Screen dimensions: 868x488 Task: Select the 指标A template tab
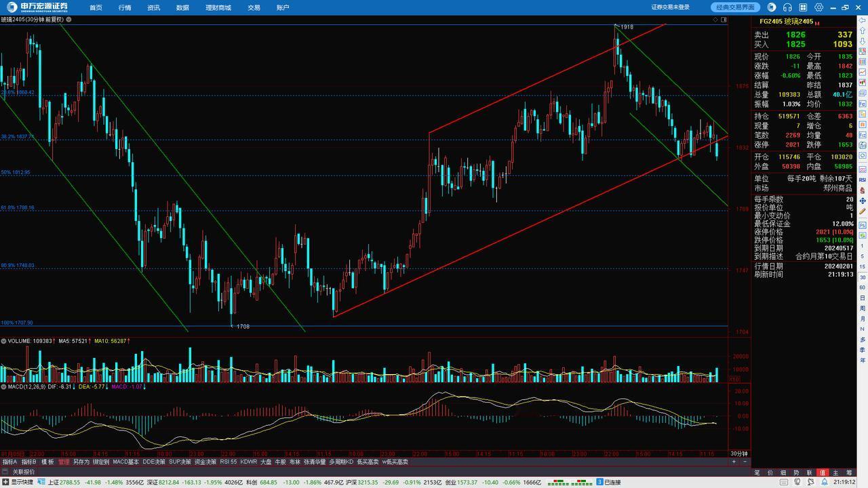10,462
